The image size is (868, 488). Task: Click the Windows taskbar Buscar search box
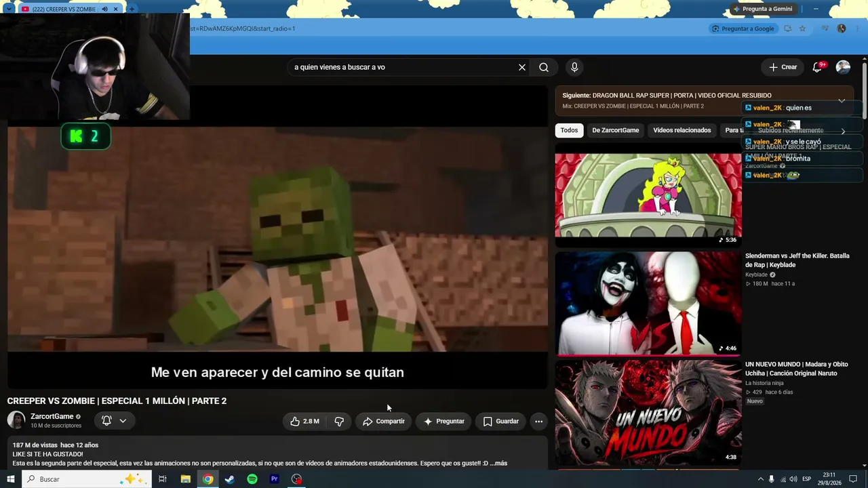(87, 479)
